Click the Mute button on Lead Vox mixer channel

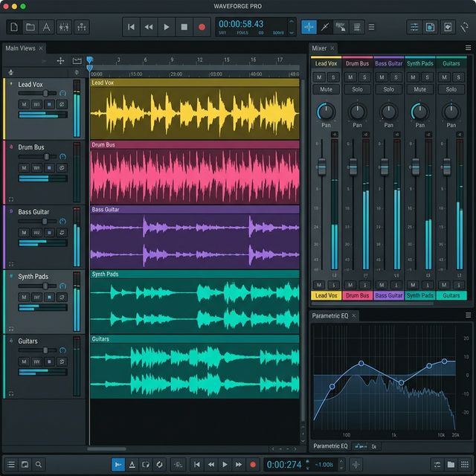[326, 89]
